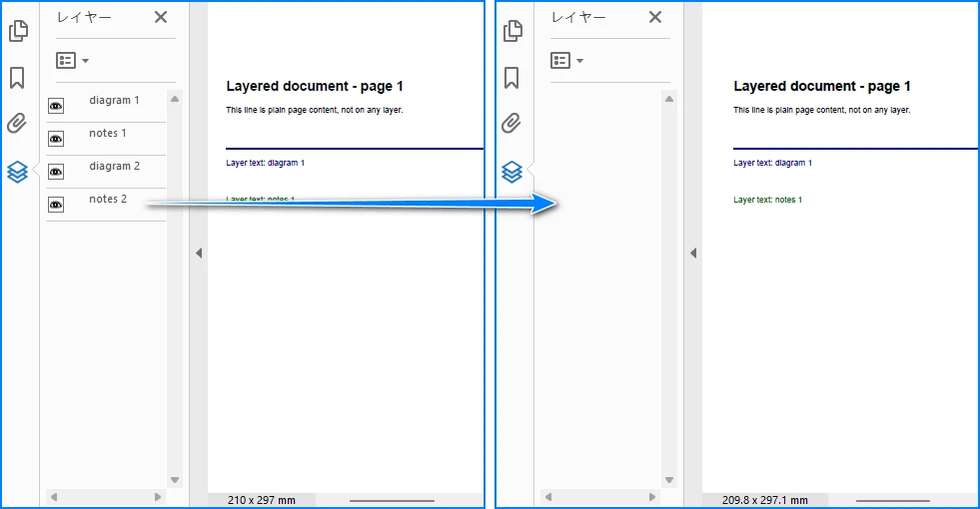Click 'Layer text: diagram 1' in left document
Screen dimensions: 980x509
[x=265, y=163]
